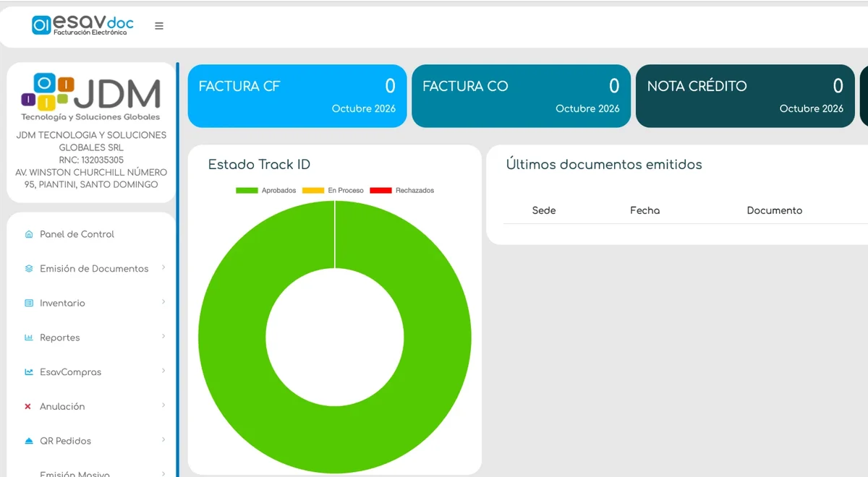Viewport: 868px width, 477px height.
Task: Click the EsavCompras line chart icon
Action: [x=29, y=372]
